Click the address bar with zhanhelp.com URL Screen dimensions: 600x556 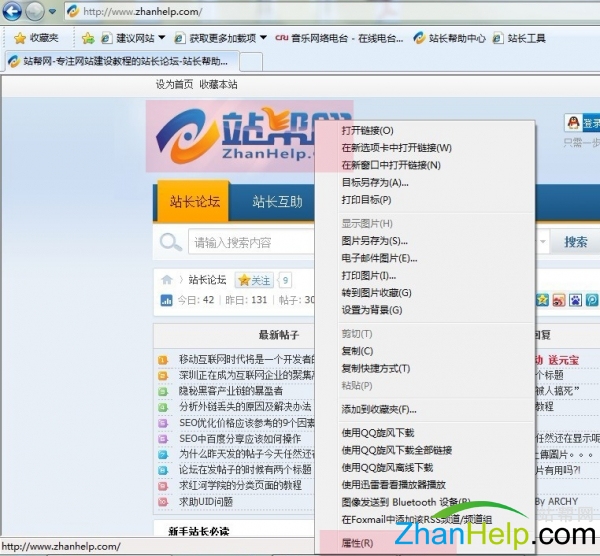tap(331, 11)
